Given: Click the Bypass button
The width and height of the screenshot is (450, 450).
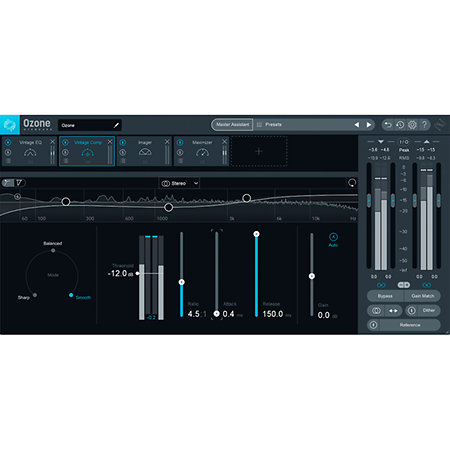Looking at the screenshot, I should [x=385, y=296].
